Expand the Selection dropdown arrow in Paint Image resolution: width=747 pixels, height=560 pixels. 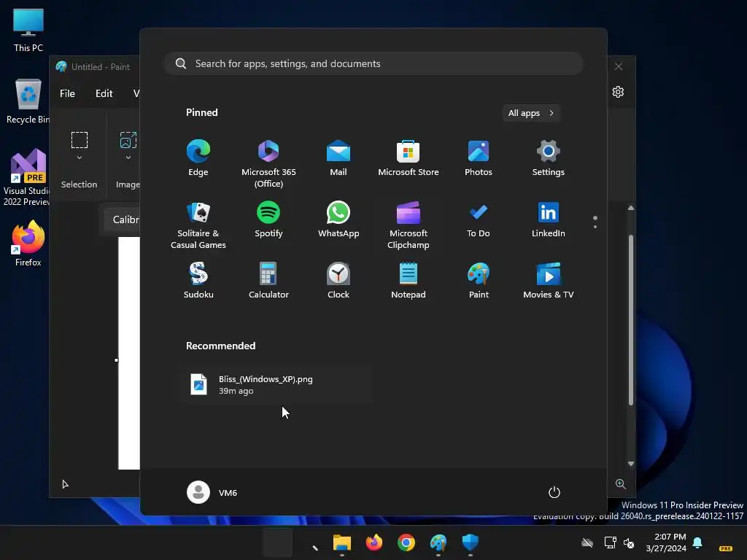(79, 157)
